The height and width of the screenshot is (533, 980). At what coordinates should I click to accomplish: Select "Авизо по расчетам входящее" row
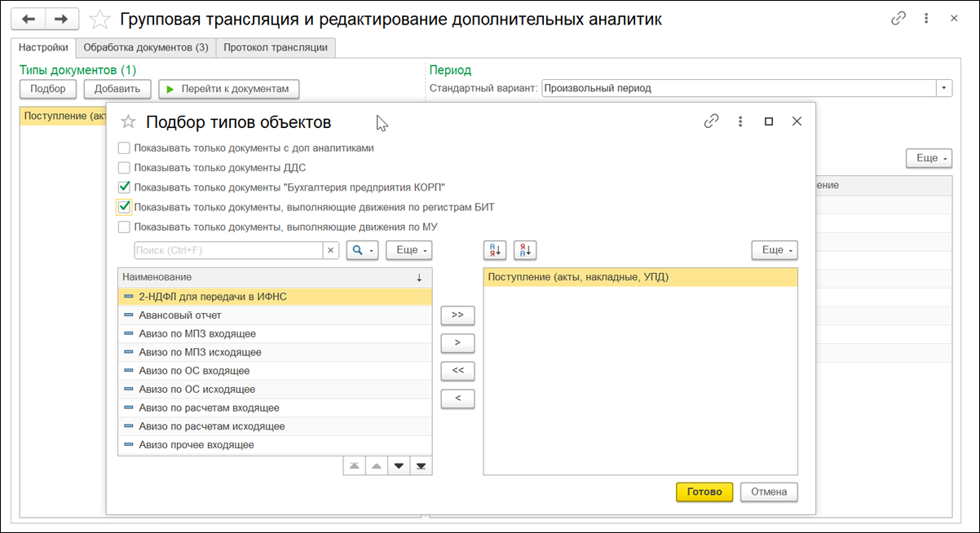pos(275,407)
